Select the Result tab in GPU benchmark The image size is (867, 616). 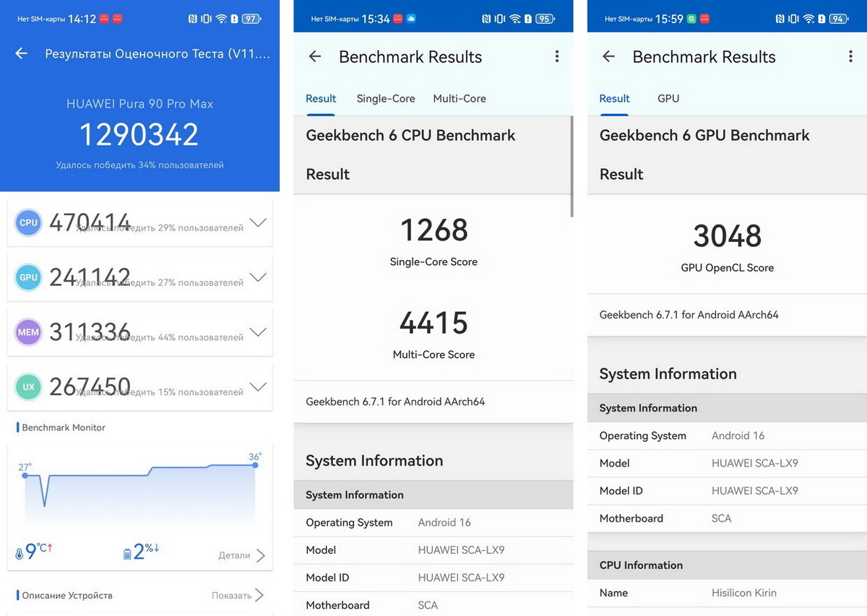[x=615, y=99]
